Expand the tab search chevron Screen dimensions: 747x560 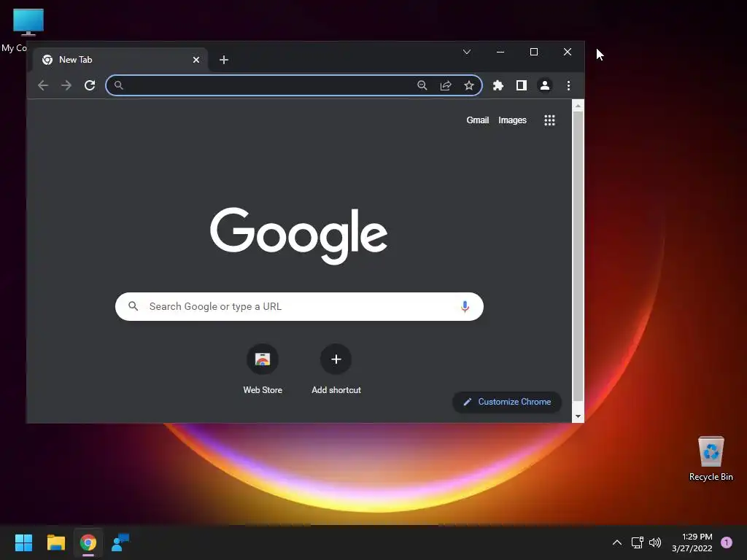click(467, 52)
